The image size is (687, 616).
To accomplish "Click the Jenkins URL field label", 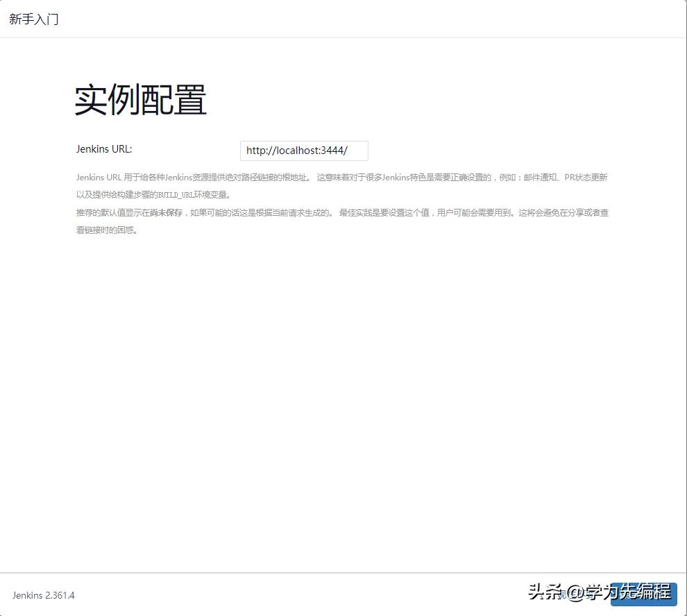I will tap(103, 148).
